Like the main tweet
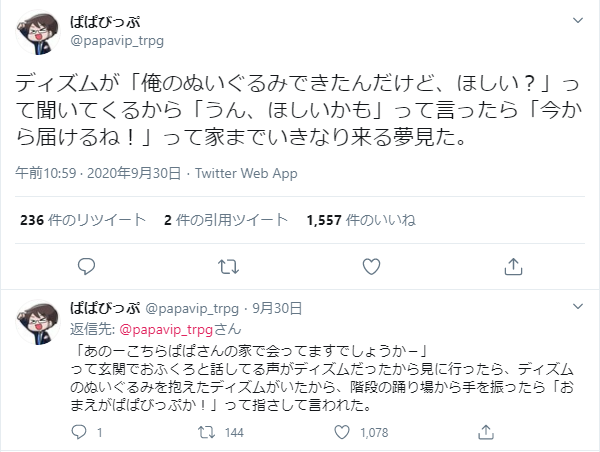Image resolution: width=600 pixels, height=452 pixels. (x=371, y=265)
